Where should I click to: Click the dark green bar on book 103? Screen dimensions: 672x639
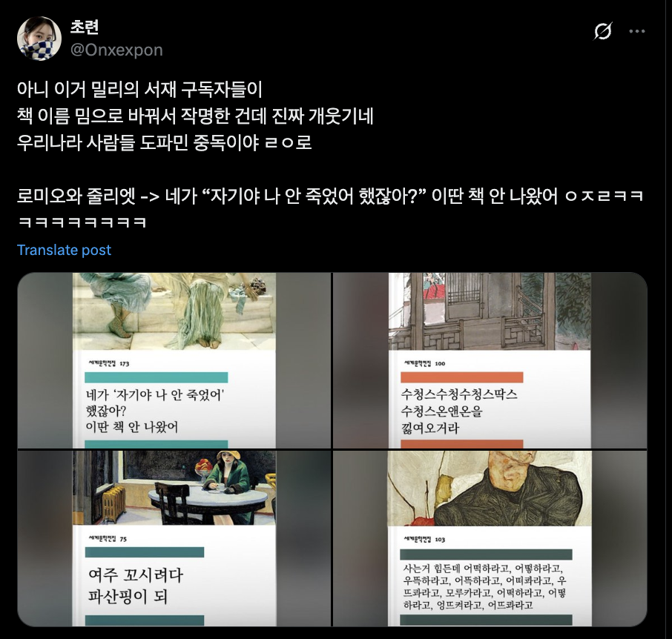486,554
